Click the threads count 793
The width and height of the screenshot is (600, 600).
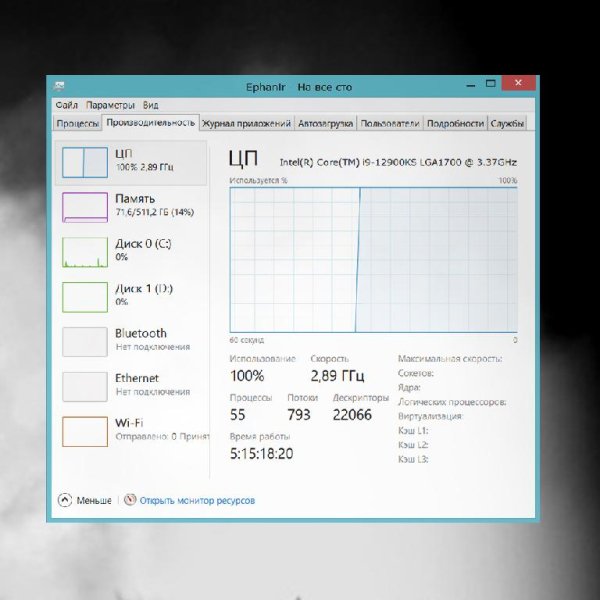(299, 415)
